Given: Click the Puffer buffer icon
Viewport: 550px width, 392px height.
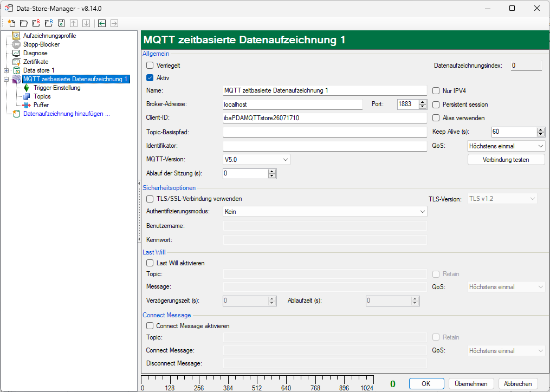Looking at the screenshot, I should click(x=27, y=105).
